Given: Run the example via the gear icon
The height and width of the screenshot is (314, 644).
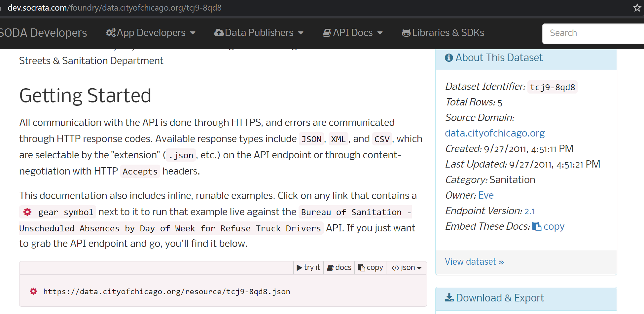Looking at the screenshot, I should click(x=33, y=291).
